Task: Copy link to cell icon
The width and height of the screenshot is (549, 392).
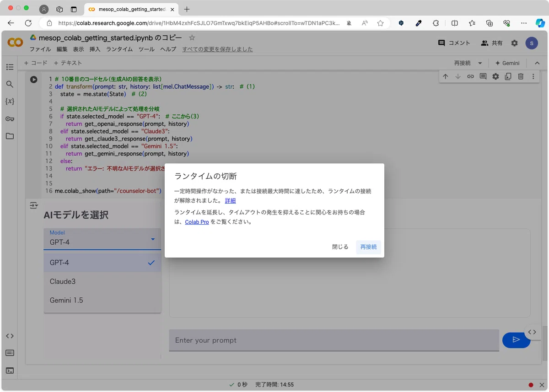Action: pyautogui.click(x=470, y=77)
